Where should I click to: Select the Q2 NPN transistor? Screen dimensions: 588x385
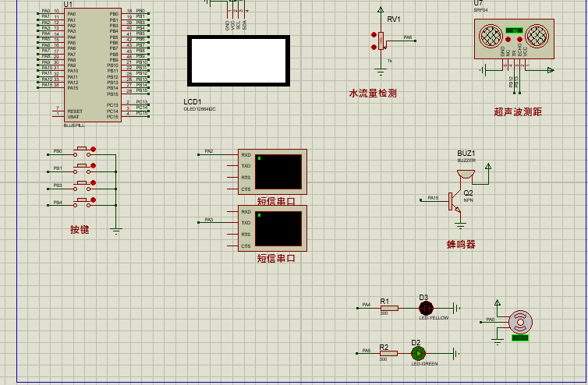(x=455, y=203)
